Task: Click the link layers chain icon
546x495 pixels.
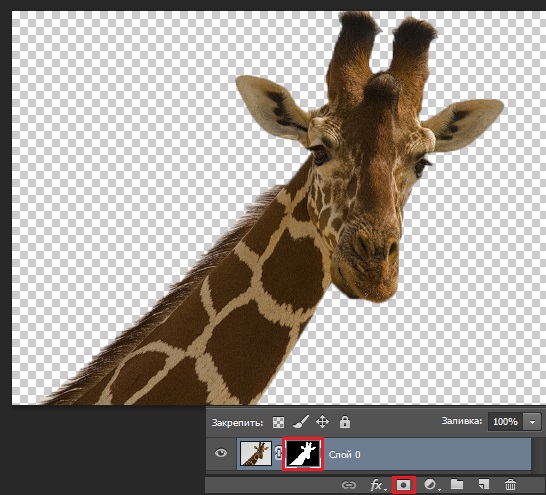Action: (349, 485)
